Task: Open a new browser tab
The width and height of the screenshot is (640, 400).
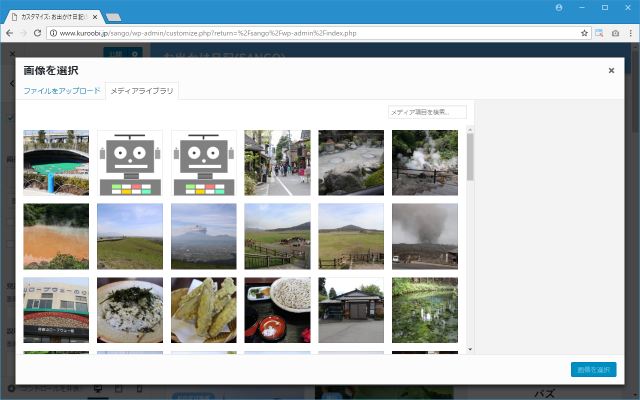Action: tap(113, 17)
